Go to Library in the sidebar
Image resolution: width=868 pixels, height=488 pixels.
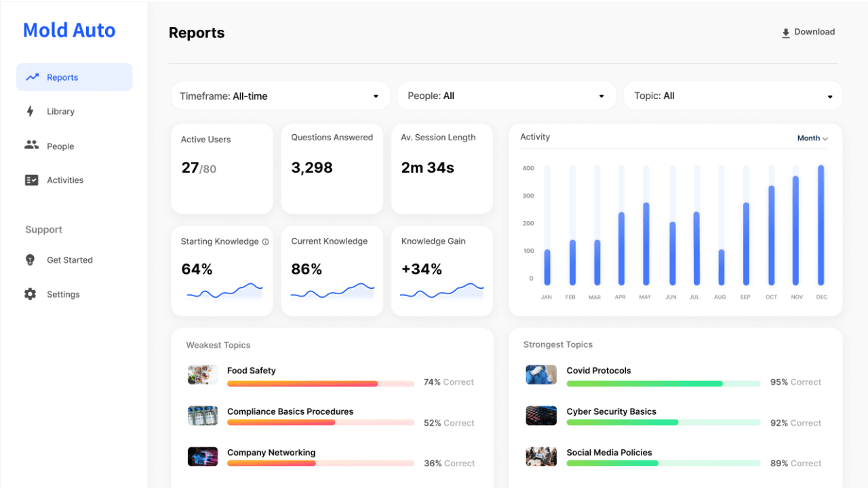[x=60, y=111]
